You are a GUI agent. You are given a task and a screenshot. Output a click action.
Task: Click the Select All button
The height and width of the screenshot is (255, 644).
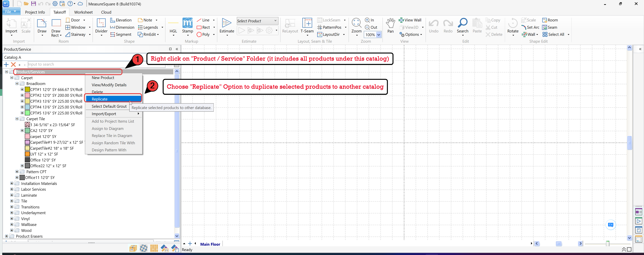click(x=553, y=34)
